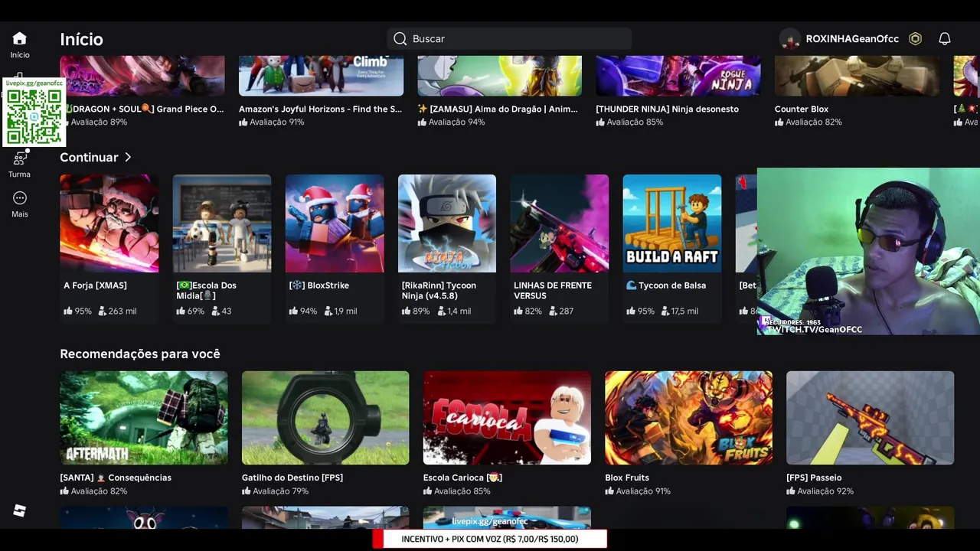Screen dimensions: 980x551
Task: Open BloxStrike game thumbnail
Action: 335,223
